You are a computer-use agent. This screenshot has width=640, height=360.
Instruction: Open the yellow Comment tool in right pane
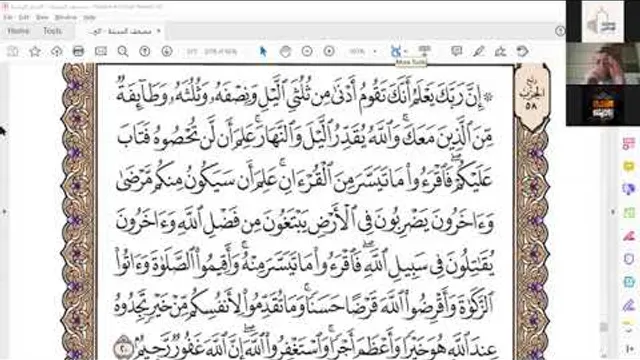coord(629,166)
